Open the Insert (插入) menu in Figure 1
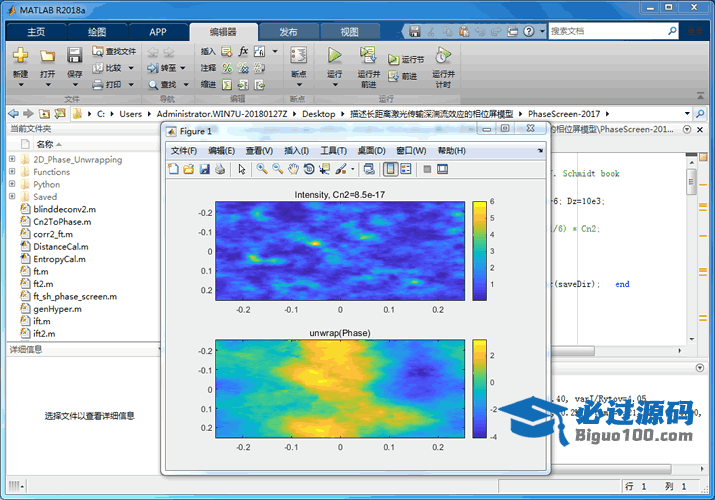715x500 pixels. tap(297, 151)
